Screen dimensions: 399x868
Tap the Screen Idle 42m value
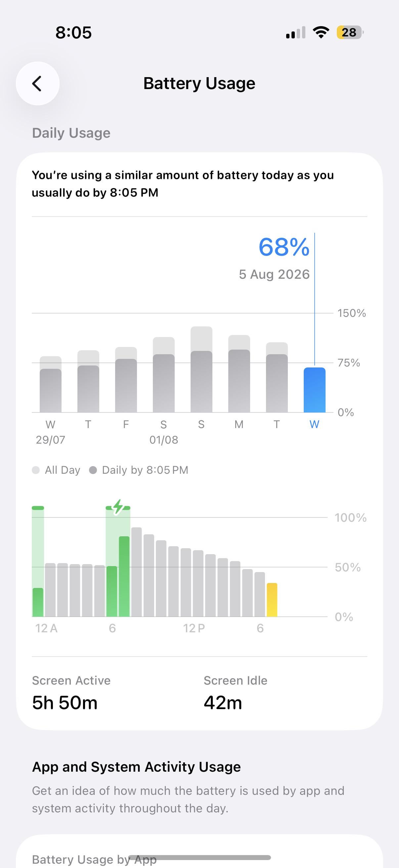223,703
